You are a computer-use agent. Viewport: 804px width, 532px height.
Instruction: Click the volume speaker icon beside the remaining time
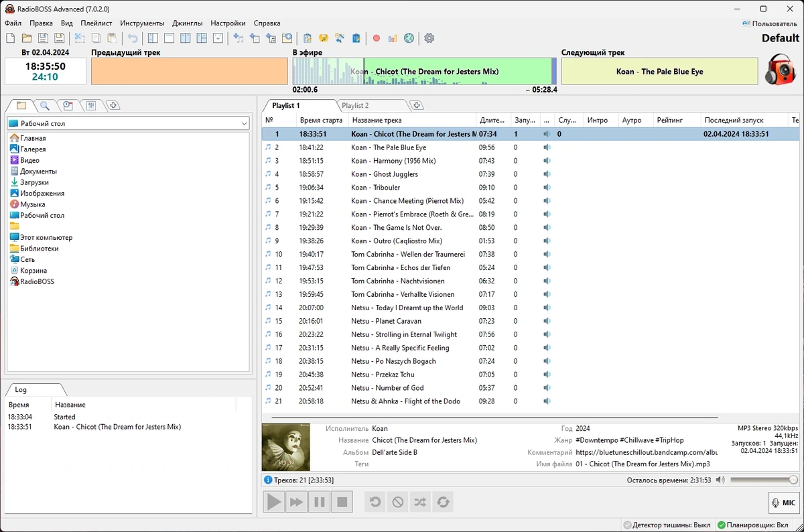pos(720,480)
